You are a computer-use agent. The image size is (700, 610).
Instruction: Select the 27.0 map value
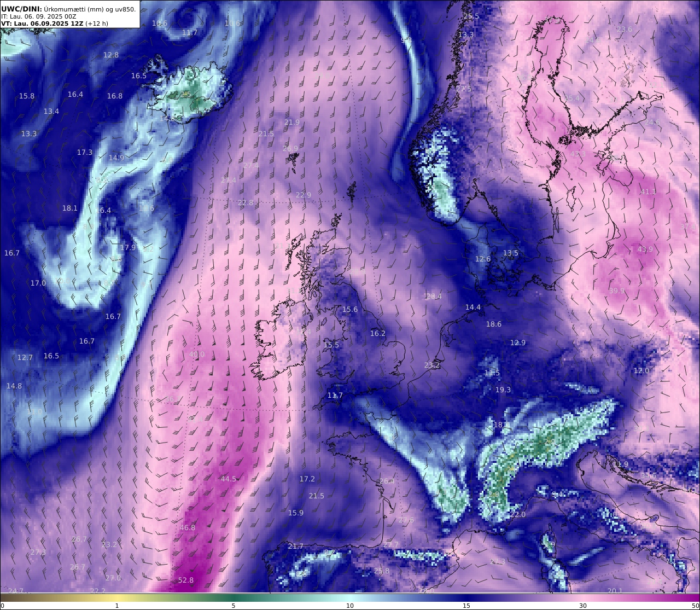tap(113, 578)
